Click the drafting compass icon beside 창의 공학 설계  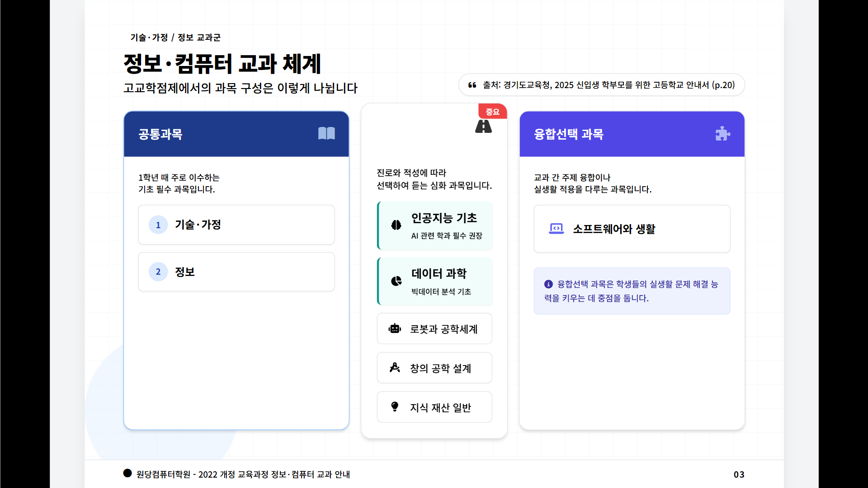click(x=395, y=368)
